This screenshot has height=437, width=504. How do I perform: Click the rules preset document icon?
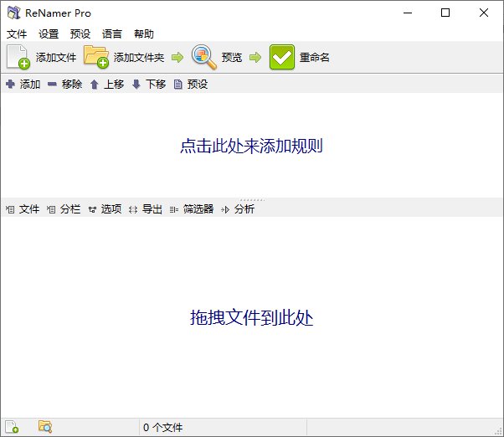pyautogui.click(x=177, y=85)
